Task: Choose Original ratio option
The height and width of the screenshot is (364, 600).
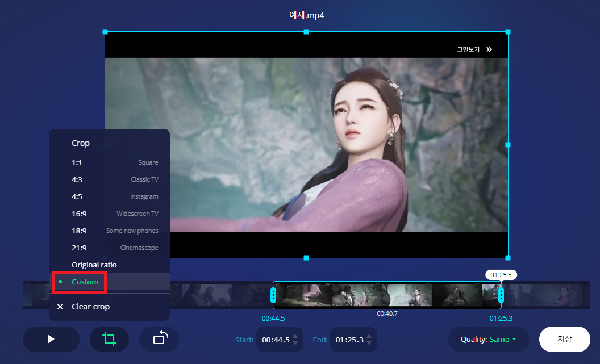Action: click(x=110, y=265)
